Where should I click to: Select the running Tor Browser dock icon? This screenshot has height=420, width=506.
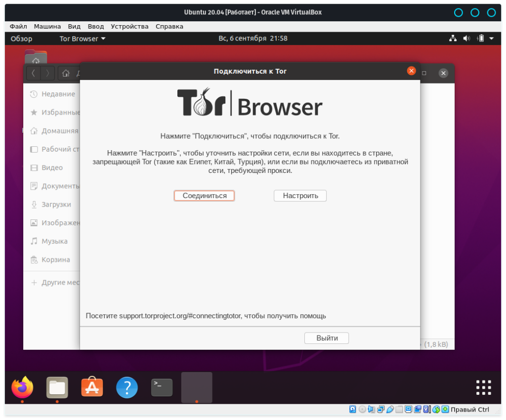click(197, 387)
